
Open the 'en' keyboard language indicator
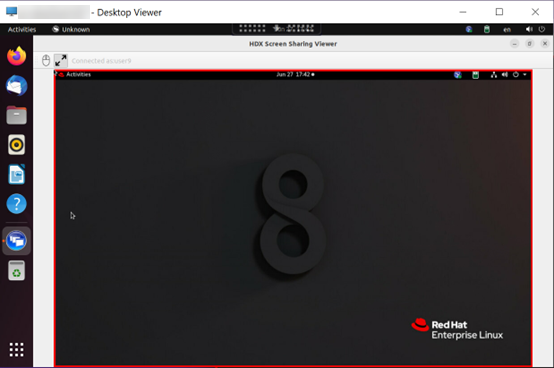point(507,30)
